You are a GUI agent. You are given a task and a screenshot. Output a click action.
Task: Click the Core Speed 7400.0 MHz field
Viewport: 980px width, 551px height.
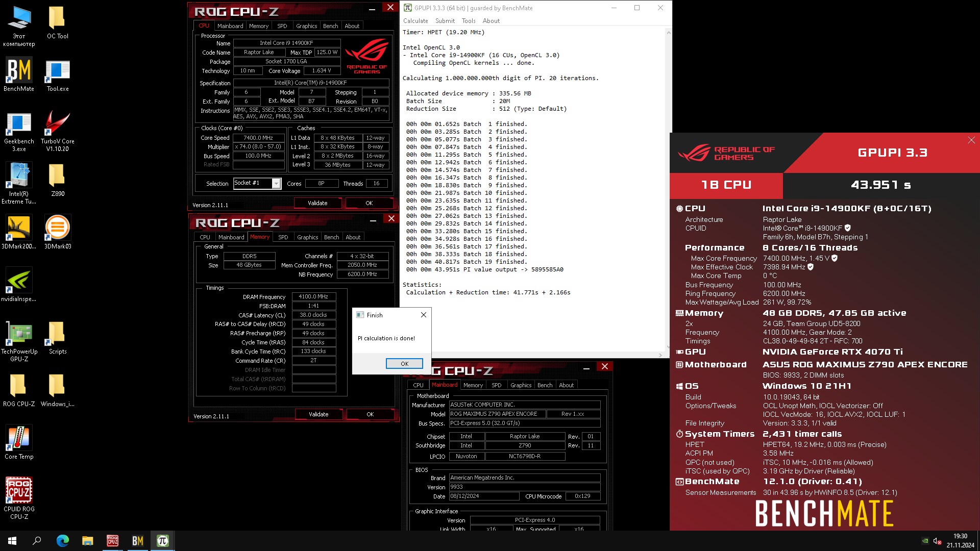tap(258, 138)
